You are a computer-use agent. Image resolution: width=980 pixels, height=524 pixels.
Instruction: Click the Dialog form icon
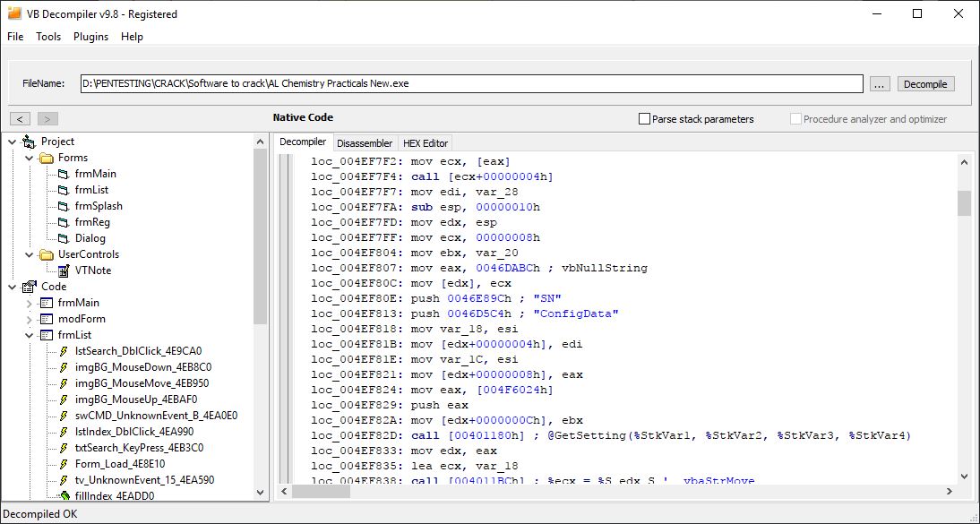click(63, 238)
